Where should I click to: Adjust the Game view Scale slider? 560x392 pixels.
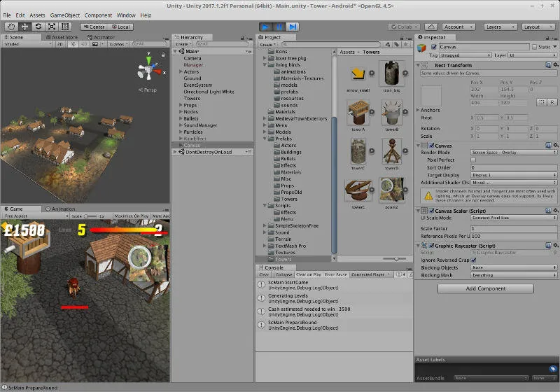point(90,216)
